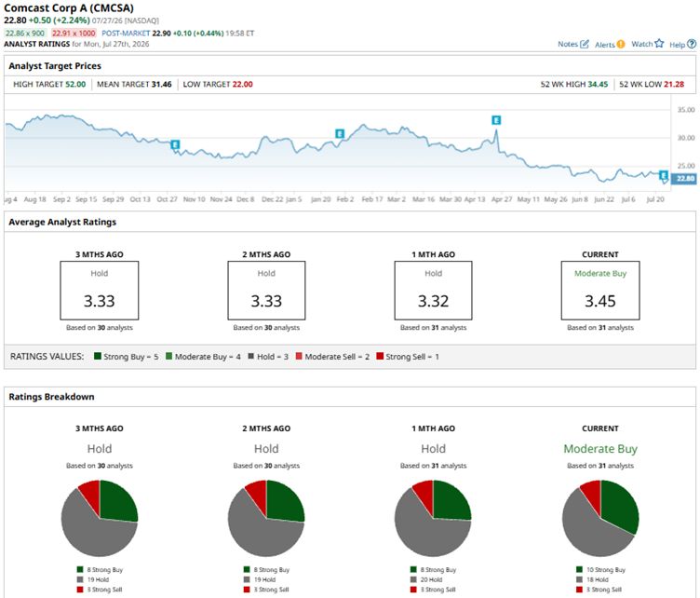Image resolution: width=700 pixels, height=598 pixels.
Task: Click 52 WK LOW 21.28 value
Action: coord(674,84)
